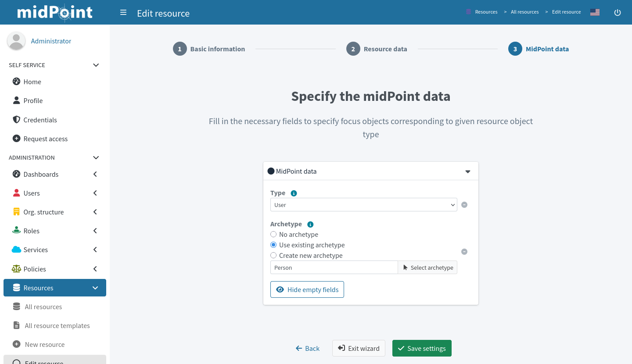The image size is (632, 364).
Task: Click the Save settings button
Action: pos(422,348)
